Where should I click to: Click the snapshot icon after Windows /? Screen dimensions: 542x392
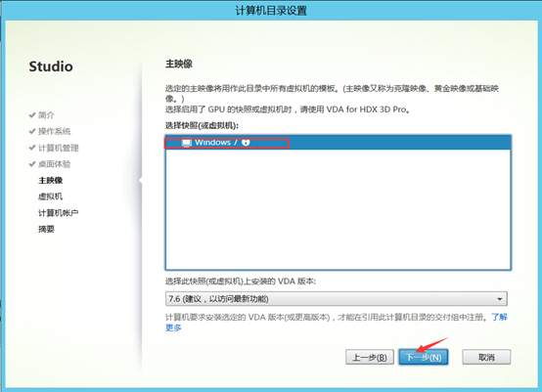pos(246,143)
